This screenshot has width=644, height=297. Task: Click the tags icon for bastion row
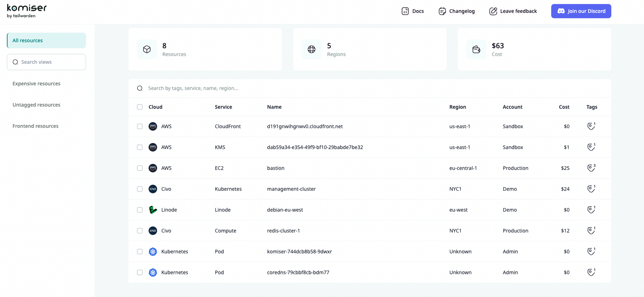(591, 168)
